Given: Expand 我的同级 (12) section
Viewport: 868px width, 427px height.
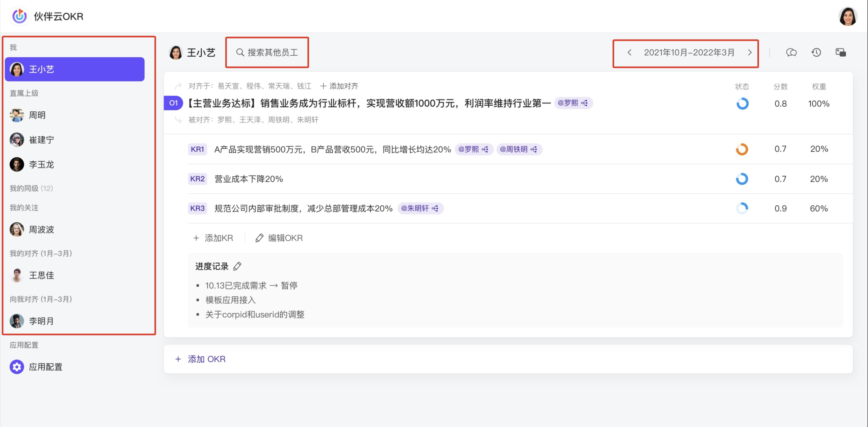Looking at the screenshot, I should [31, 188].
